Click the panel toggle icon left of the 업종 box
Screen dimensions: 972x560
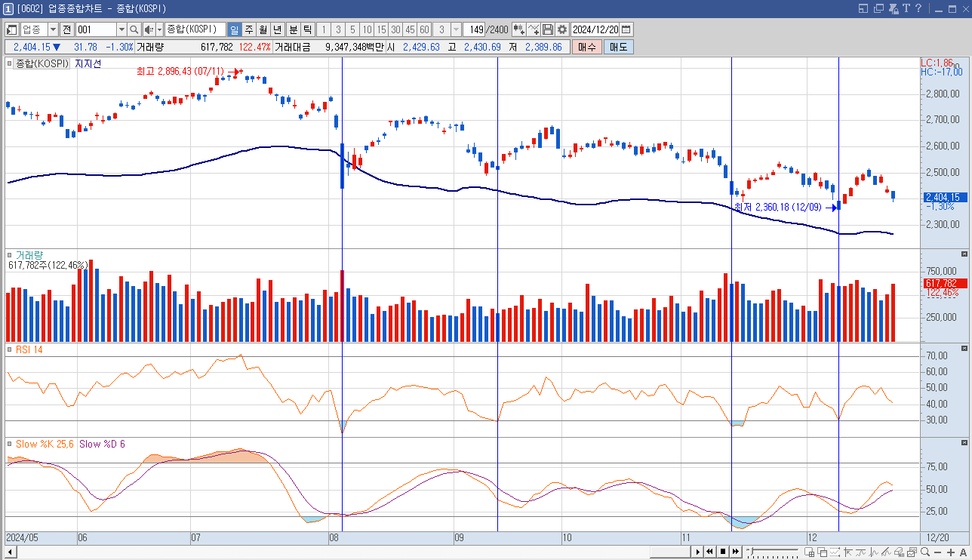click(x=12, y=29)
